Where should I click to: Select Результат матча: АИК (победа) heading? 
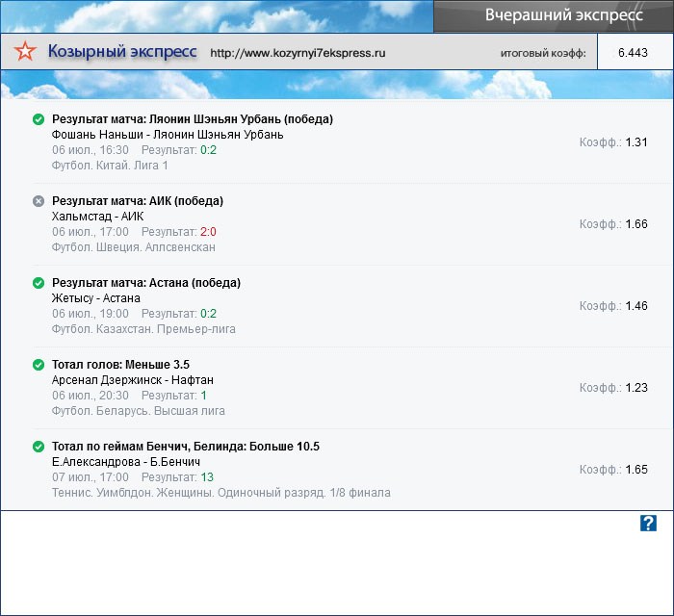[x=138, y=200]
